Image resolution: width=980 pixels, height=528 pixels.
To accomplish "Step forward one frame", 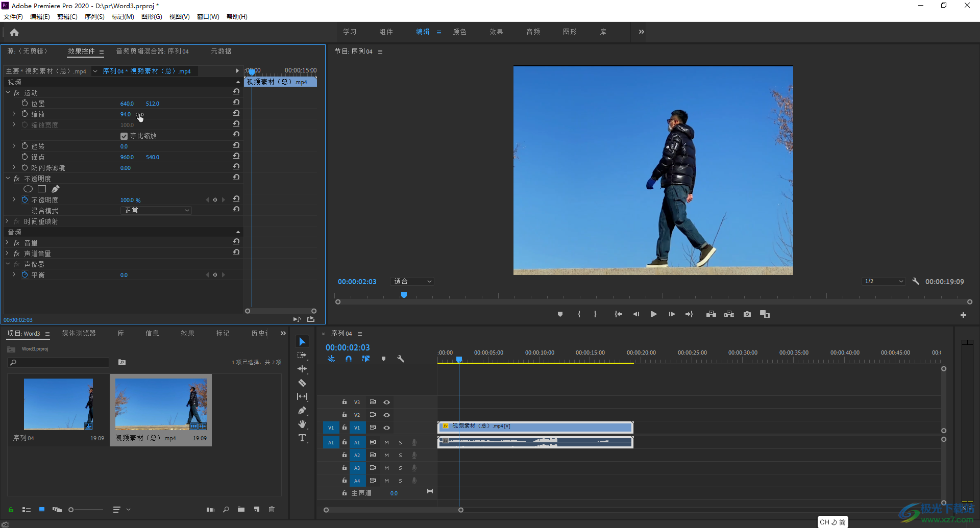I will pyautogui.click(x=672, y=314).
